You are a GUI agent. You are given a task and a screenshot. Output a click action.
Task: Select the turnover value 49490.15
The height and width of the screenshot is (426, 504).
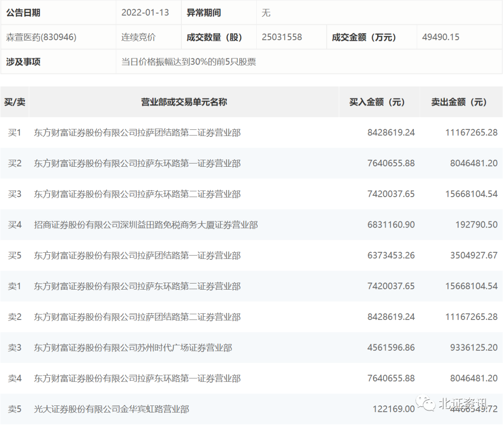click(x=441, y=37)
